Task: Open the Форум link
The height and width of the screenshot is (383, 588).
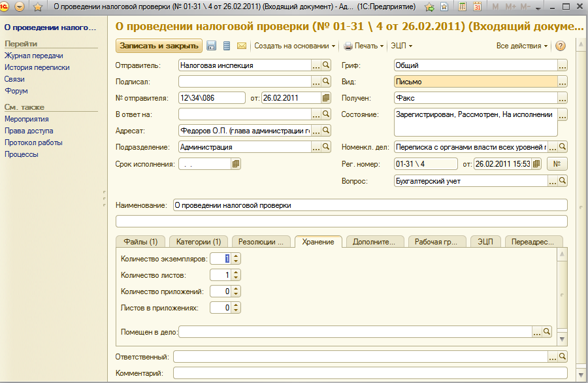Action: (x=16, y=91)
